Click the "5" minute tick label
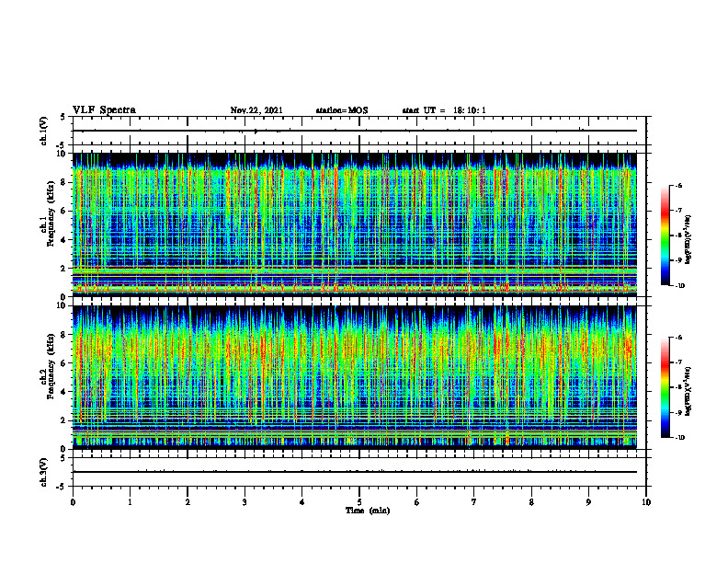 click(359, 502)
